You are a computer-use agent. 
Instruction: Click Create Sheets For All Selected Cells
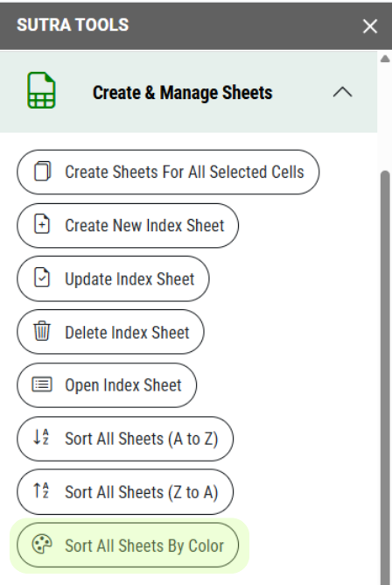(x=168, y=172)
